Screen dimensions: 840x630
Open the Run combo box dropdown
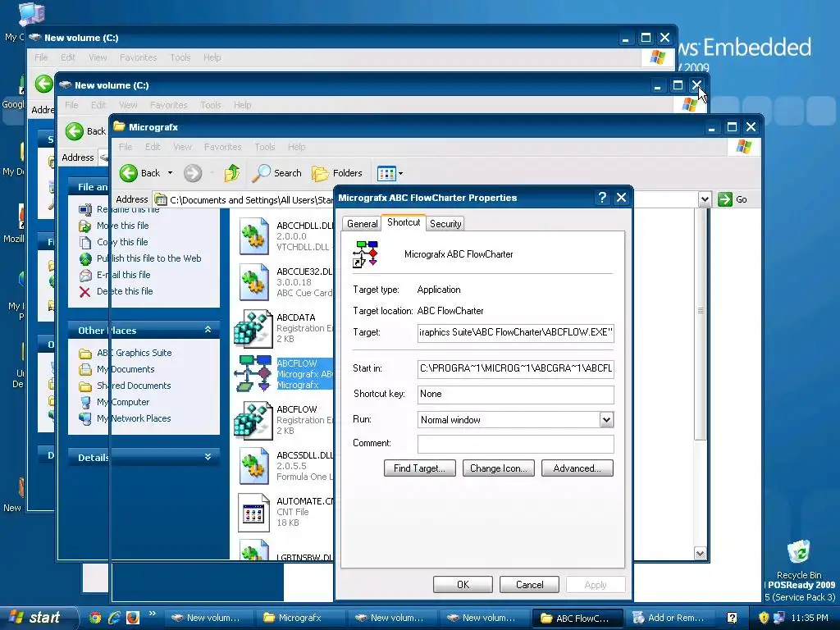click(606, 420)
